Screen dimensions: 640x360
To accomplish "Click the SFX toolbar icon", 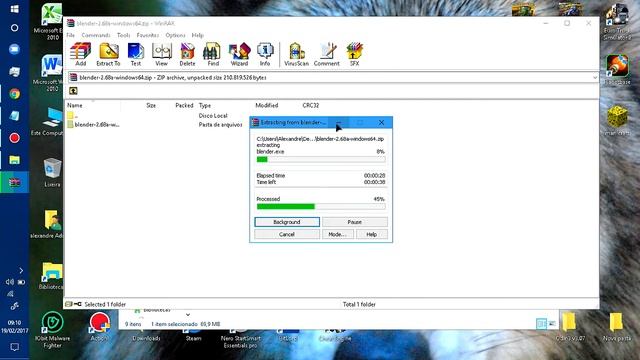I will pyautogui.click(x=354, y=54).
